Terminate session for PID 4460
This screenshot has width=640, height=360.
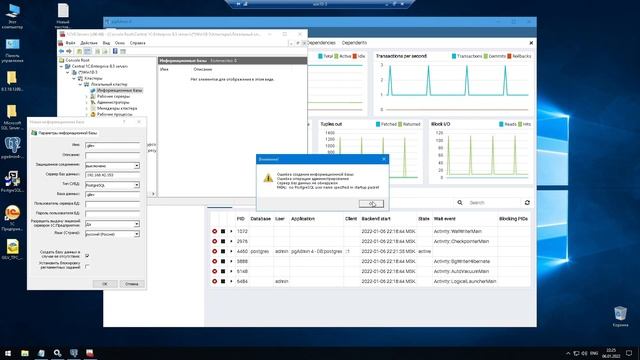tap(214, 251)
